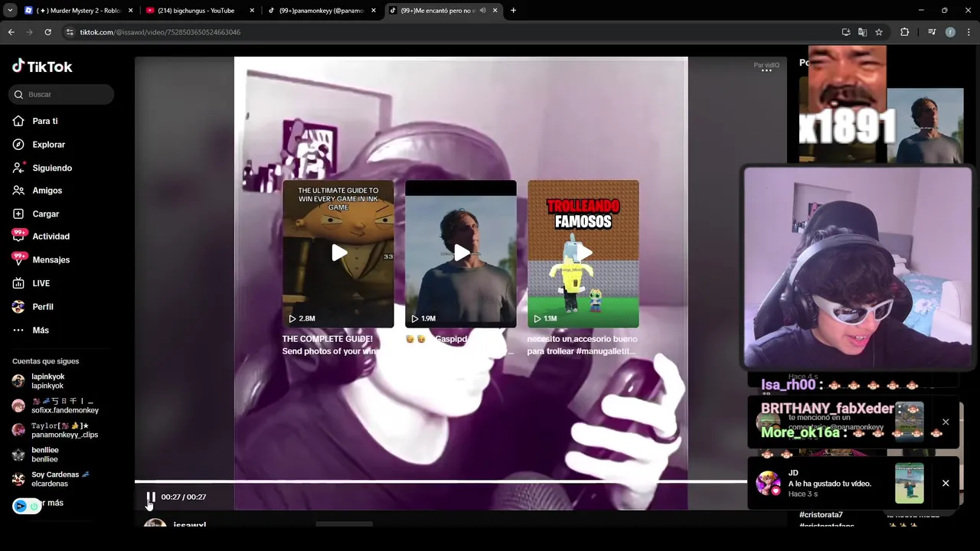Image resolution: width=980 pixels, height=551 pixels.
Task: Click the video progress bar
Action: (440, 482)
